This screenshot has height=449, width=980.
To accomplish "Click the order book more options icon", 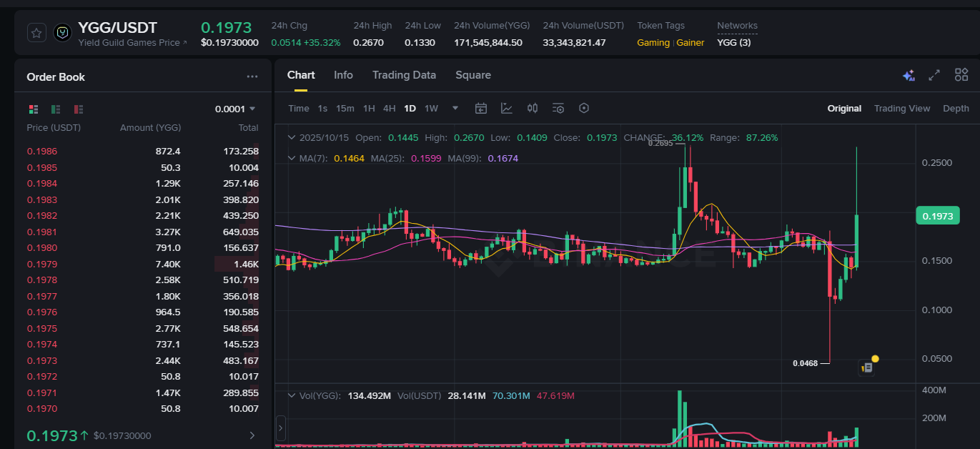I will pyautogui.click(x=252, y=76).
